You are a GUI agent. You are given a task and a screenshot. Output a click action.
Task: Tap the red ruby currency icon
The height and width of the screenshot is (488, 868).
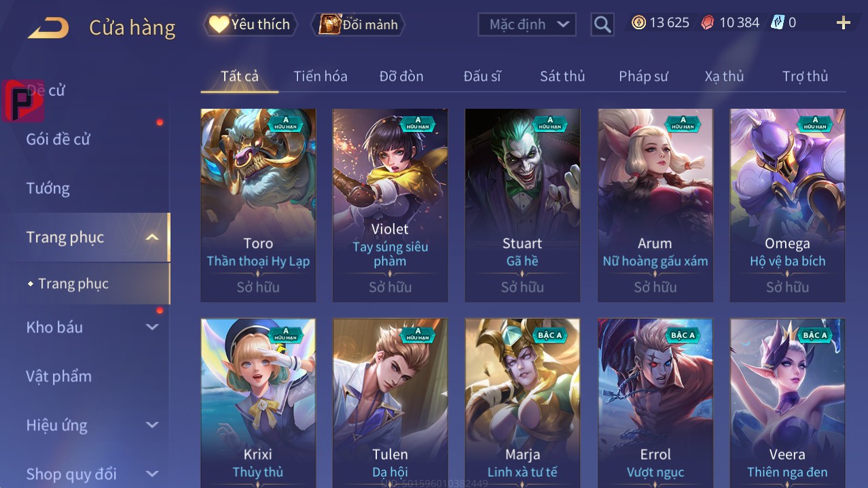click(708, 22)
